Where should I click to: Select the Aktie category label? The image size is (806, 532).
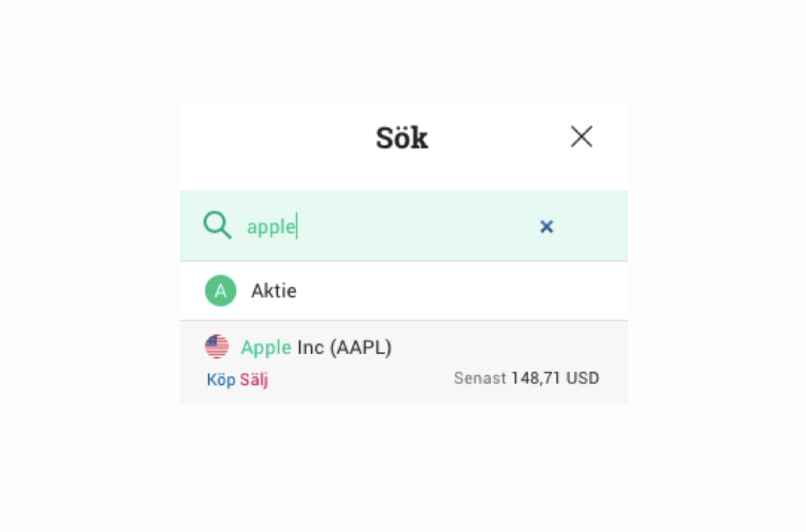(x=273, y=290)
